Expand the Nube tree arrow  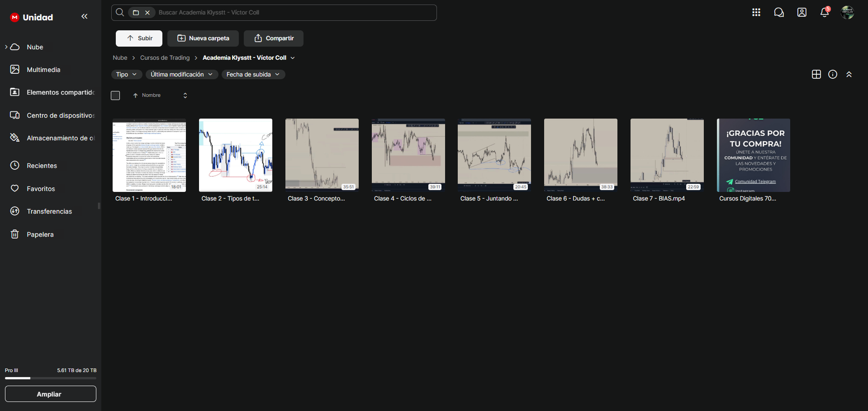pos(6,47)
